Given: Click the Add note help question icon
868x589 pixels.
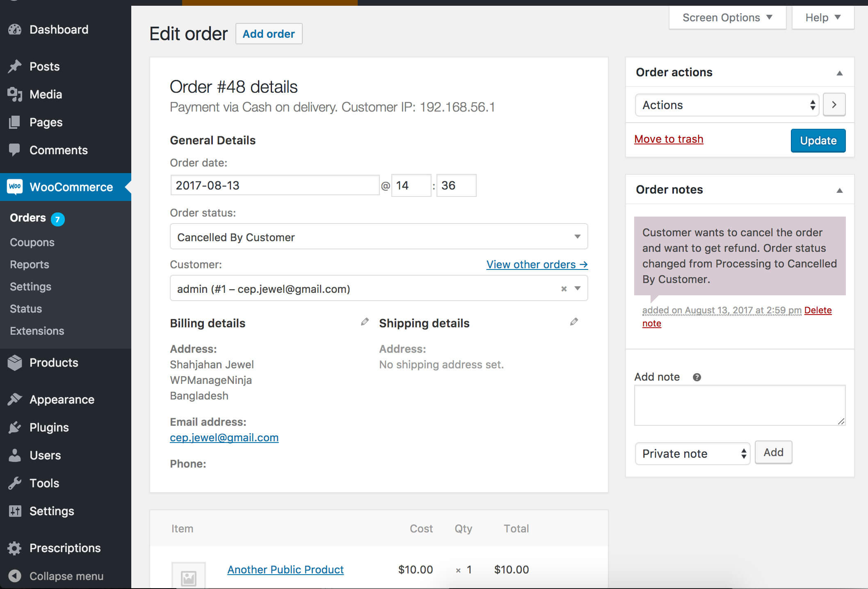Looking at the screenshot, I should coord(697,377).
